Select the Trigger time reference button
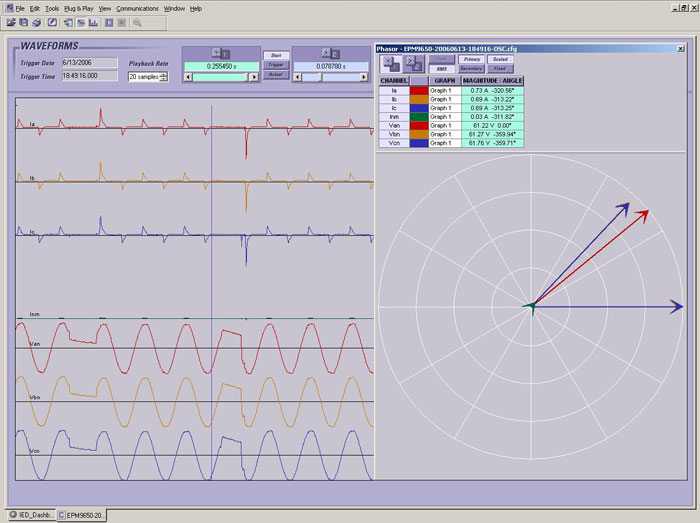The height and width of the screenshot is (523, 700). click(x=276, y=65)
